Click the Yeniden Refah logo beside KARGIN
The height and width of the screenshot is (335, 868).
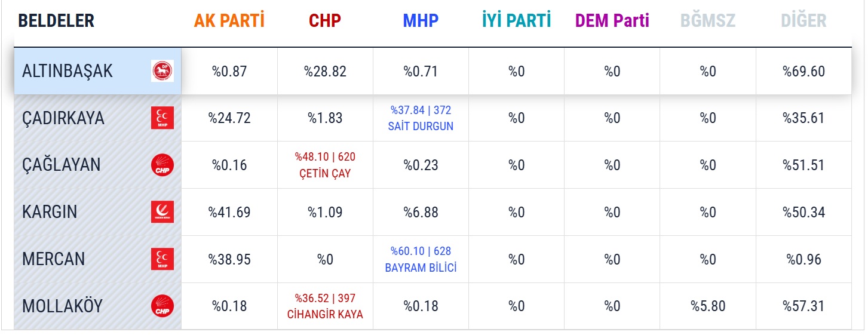click(x=162, y=212)
